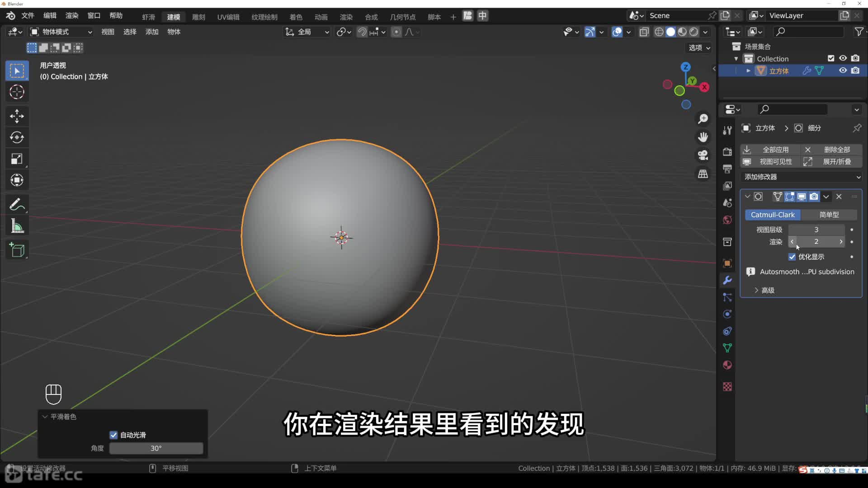Click 全部应用 button
868x488 pixels.
click(x=770, y=150)
